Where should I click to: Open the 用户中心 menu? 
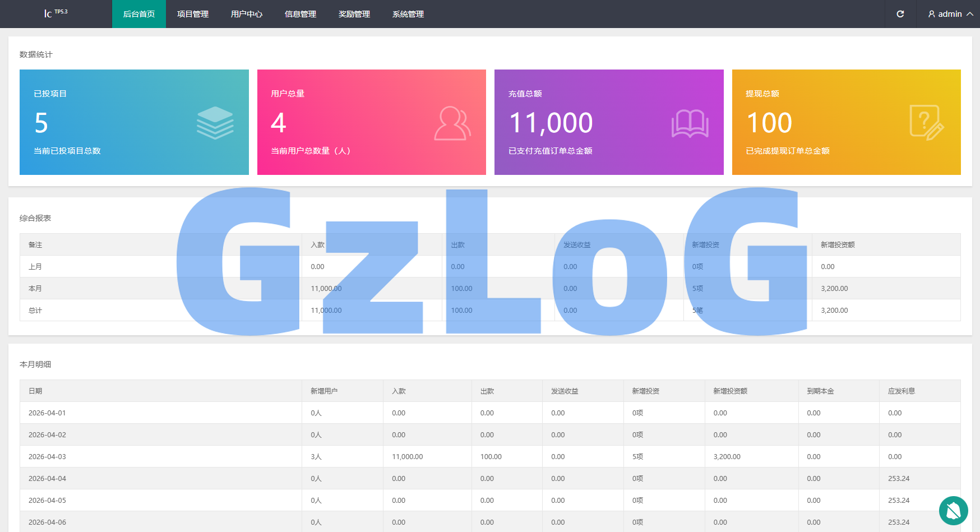(x=247, y=14)
